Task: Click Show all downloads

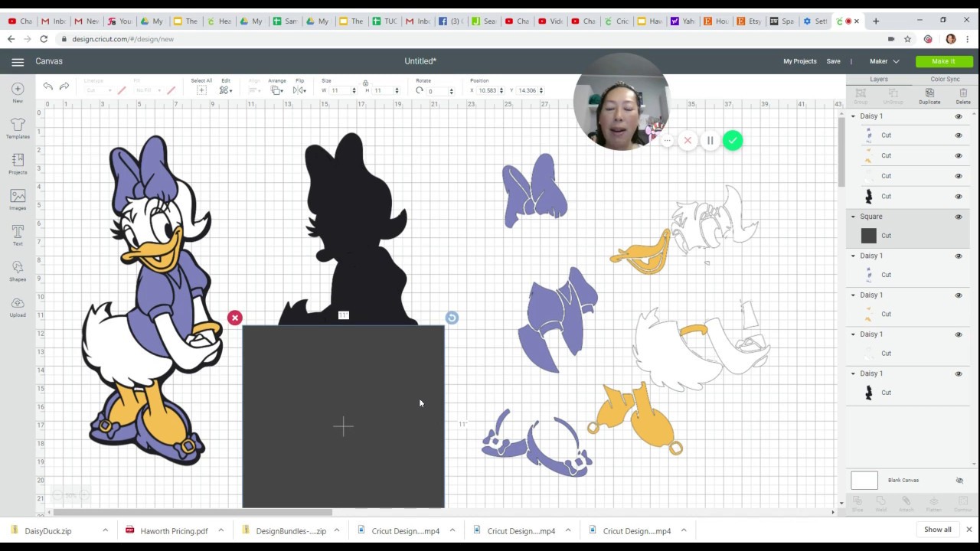Action: (x=937, y=530)
